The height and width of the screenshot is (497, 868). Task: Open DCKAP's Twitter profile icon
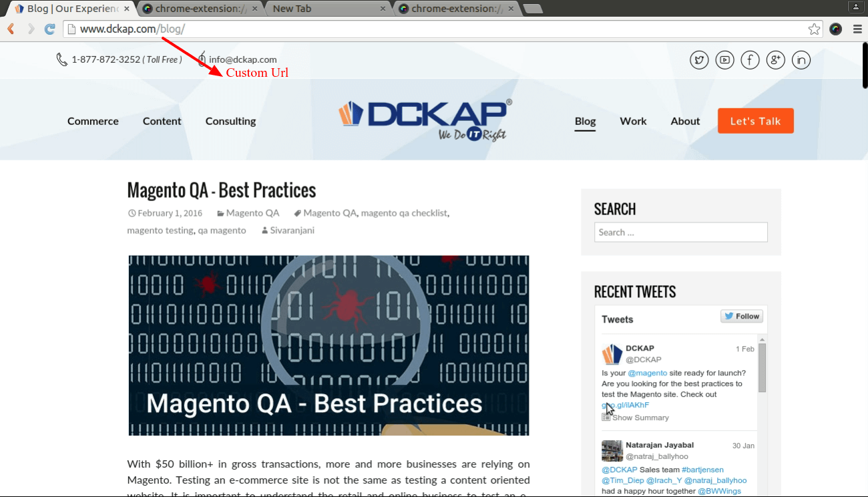699,59
